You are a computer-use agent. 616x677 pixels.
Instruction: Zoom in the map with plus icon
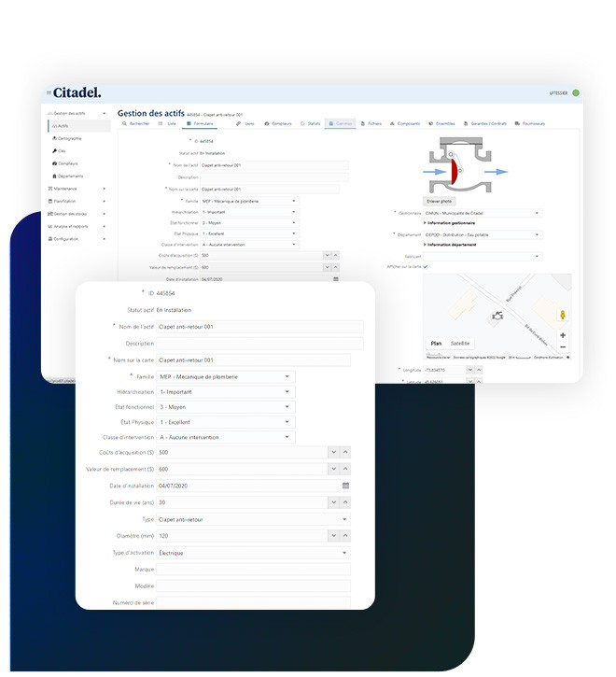pos(563,334)
